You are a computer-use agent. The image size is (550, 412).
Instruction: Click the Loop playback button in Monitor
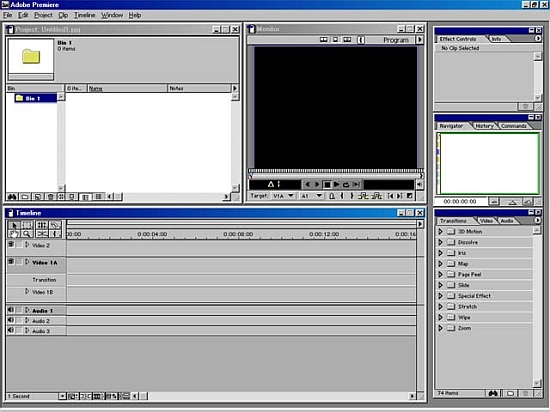tap(346, 184)
